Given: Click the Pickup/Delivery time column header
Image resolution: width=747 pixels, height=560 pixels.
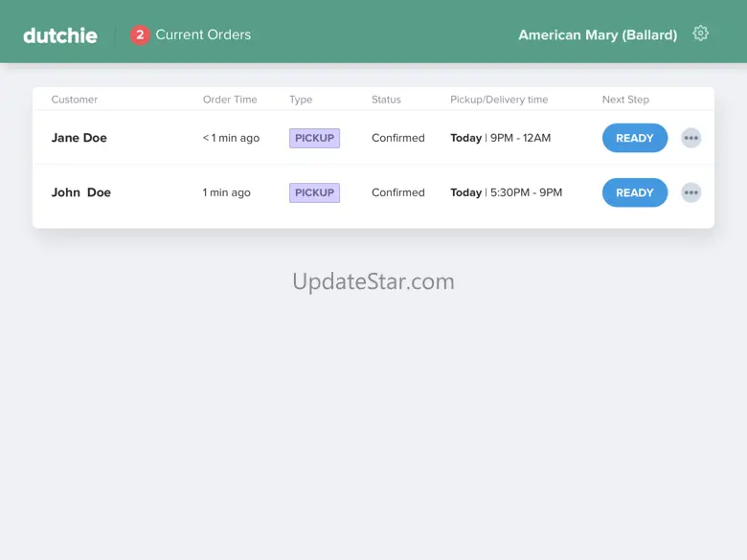Looking at the screenshot, I should tap(499, 100).
